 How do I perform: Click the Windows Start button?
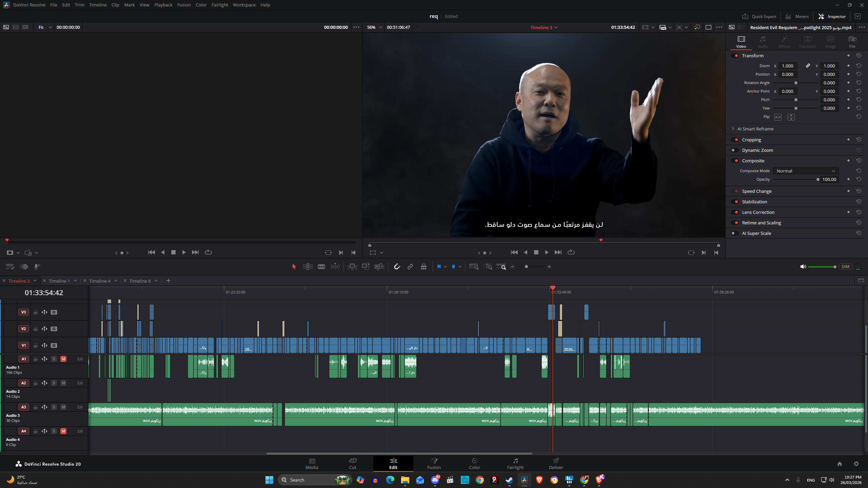(269, 480)
